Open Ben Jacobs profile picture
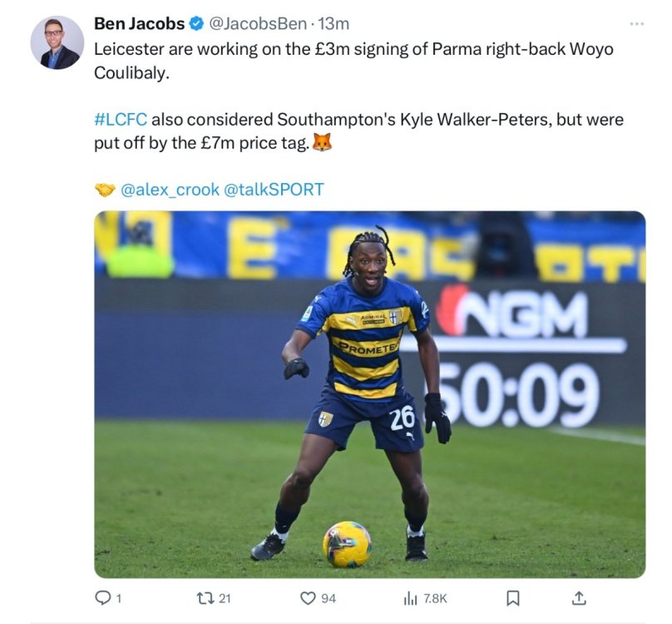The image size is (672, 624). coord(57,43)
